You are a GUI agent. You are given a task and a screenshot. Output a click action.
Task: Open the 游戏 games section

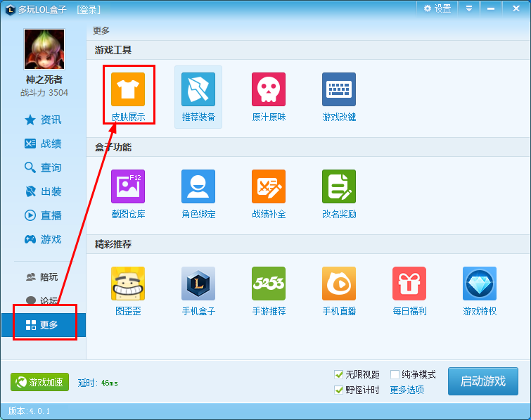43,239
